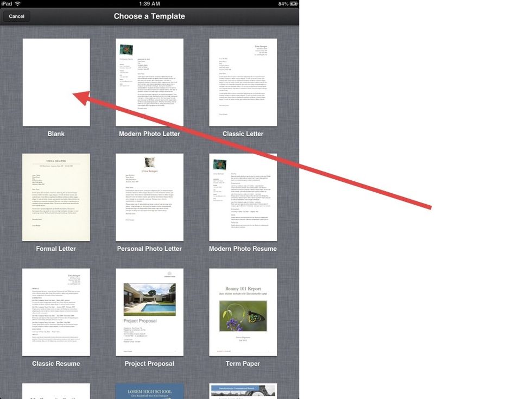The height and width of the screenshot is (399, 532).
Task: Select the Project Proposal template thumbnail
Action: (149, 312)
